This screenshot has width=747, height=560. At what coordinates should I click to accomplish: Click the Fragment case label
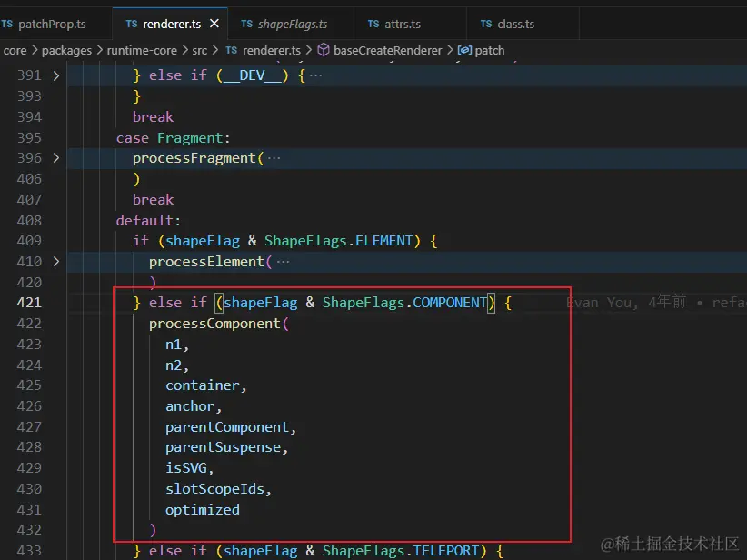click(190, 138)
